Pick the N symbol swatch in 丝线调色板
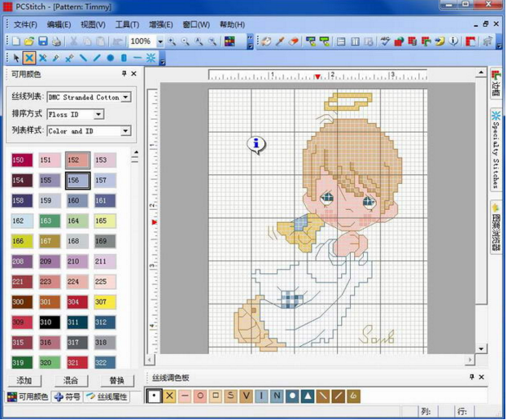The height and width of the screenshot is (420, 507). [277, 396]
